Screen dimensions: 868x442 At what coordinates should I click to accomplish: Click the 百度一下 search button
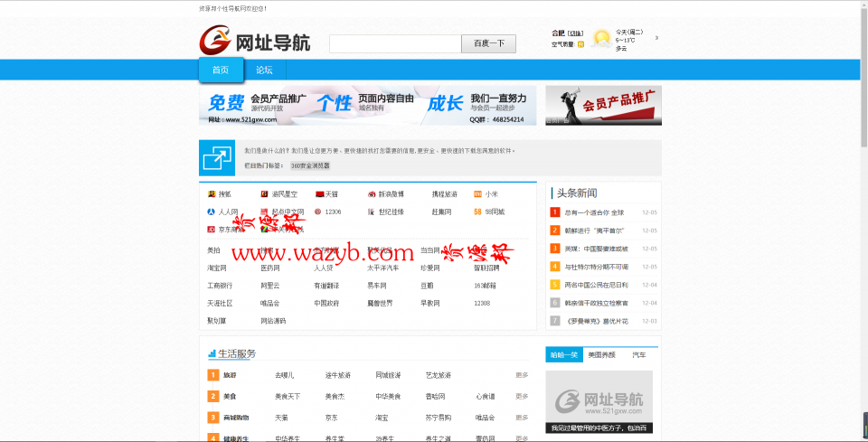489,43
